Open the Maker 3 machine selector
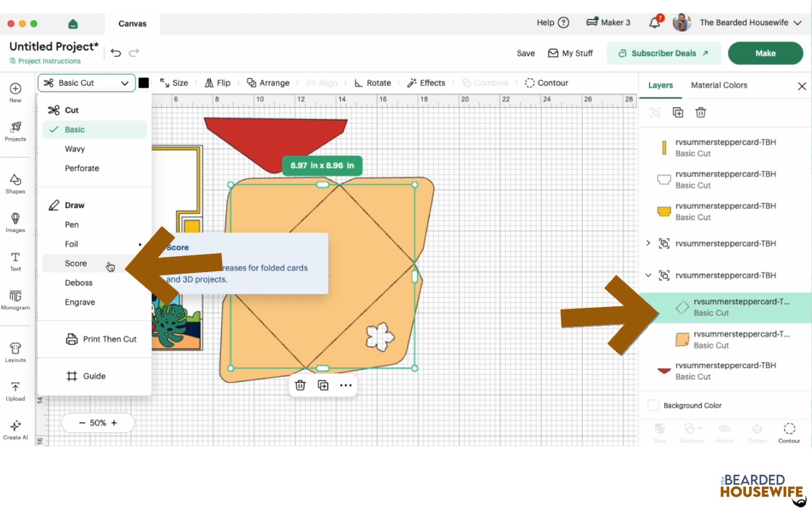The image size is (812, 516). pos(608,22)
